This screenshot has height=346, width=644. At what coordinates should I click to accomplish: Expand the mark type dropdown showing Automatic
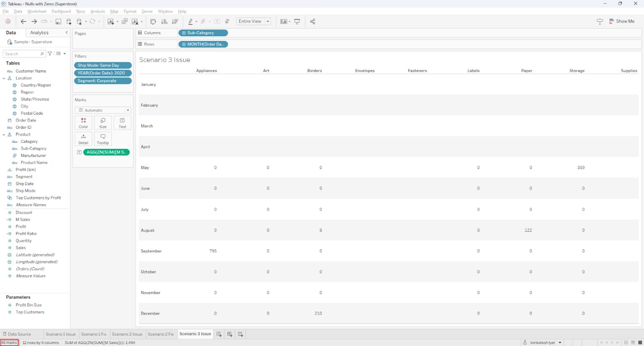tap(127, 110)
